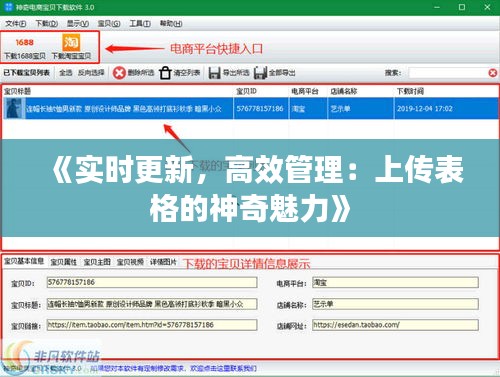The width and height of the screenshot is (500, 377).
Task: Click the export all disks icon
Action: point(260,73)
